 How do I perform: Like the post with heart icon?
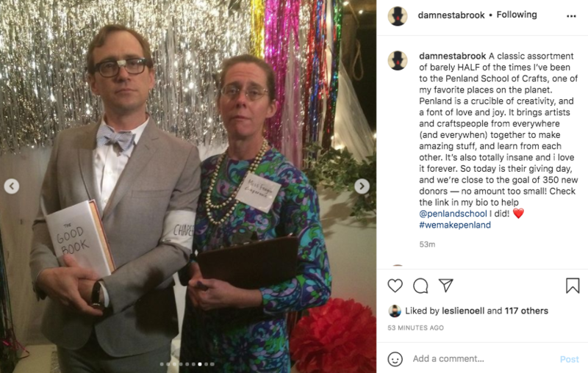click(395, 286)
